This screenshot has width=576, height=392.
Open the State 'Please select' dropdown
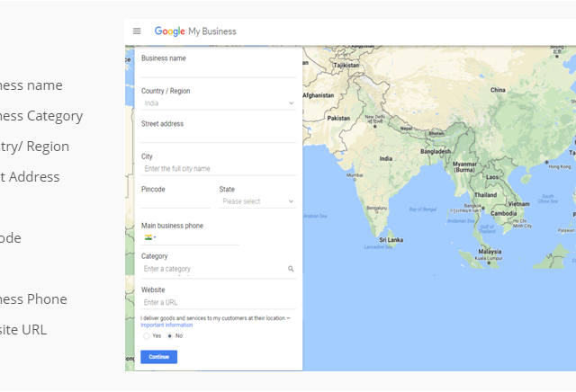257,201
